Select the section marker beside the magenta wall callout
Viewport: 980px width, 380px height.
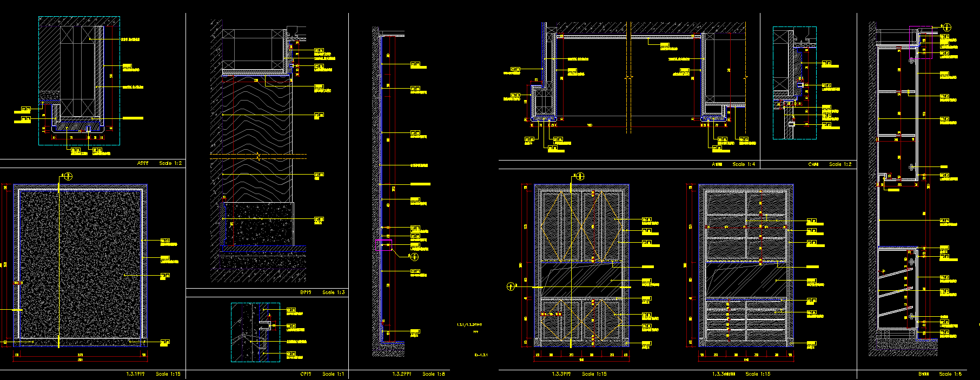tap(413, 256)
